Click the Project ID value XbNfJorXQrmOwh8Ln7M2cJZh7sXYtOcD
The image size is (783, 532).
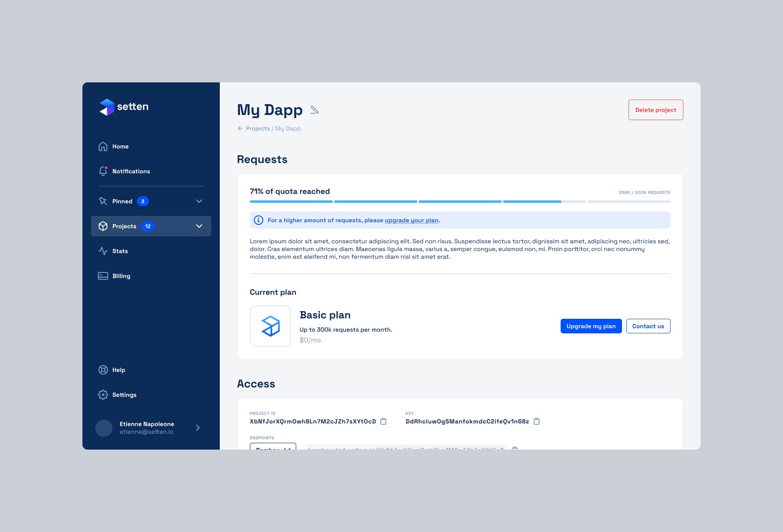coord(313,421)
